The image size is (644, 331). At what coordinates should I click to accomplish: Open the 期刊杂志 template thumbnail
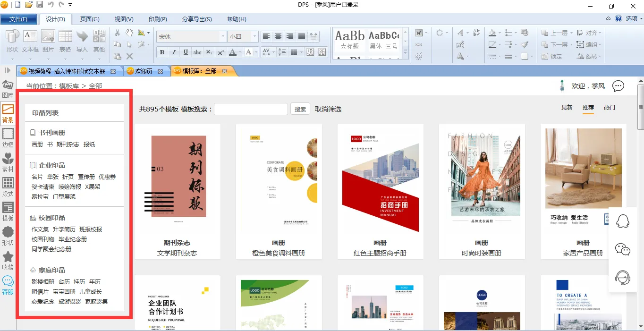point(177,177)
